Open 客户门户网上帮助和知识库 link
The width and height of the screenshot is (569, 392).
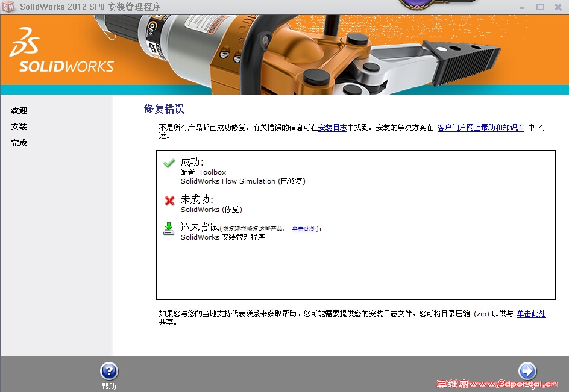pos(480,128)
